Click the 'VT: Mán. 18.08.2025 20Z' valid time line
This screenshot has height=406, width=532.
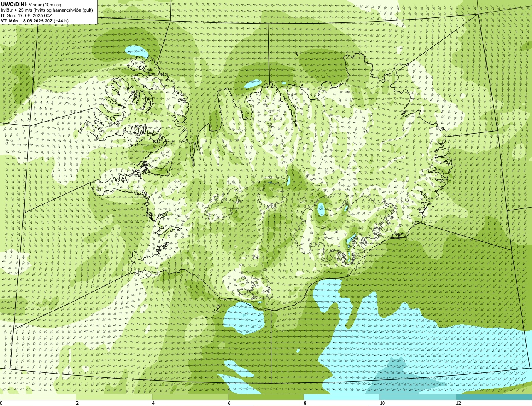34,20
